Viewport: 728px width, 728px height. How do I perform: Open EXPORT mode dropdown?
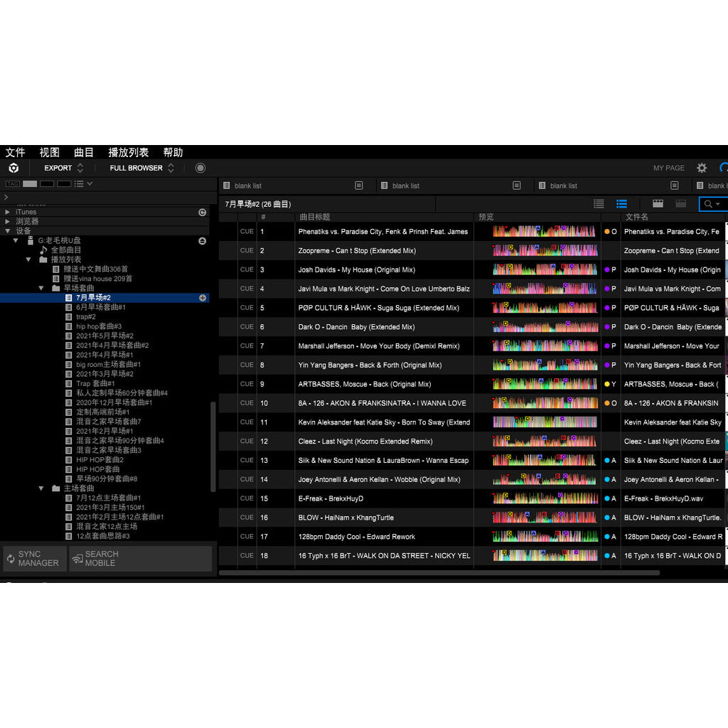[x=63, y=168]
